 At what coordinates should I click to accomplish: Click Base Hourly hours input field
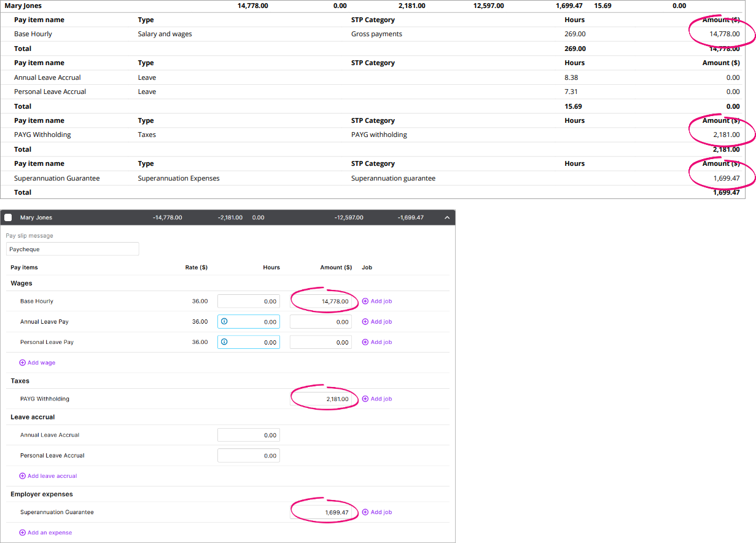249,302
